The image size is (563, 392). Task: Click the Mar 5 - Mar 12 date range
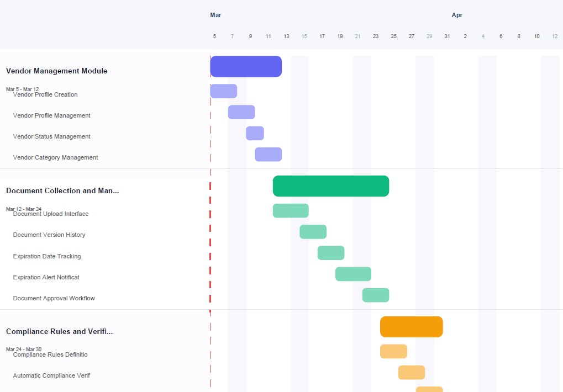tap(22, 89)
